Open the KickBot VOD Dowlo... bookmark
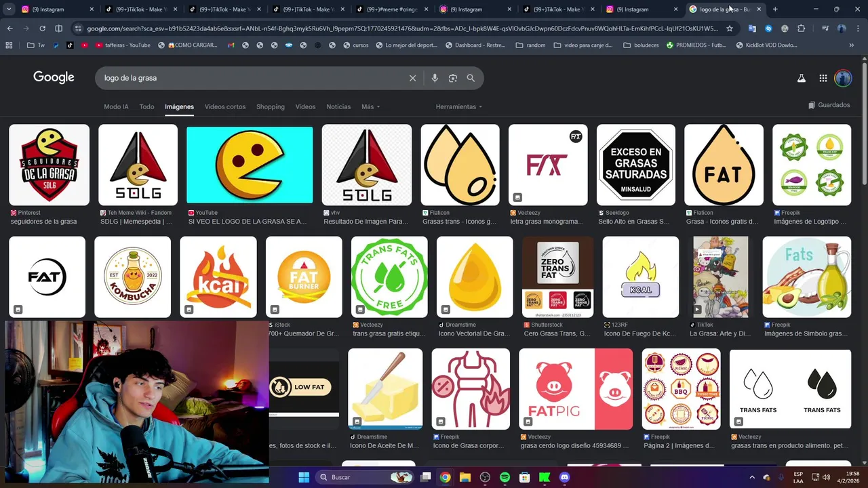 pos(766,45)
